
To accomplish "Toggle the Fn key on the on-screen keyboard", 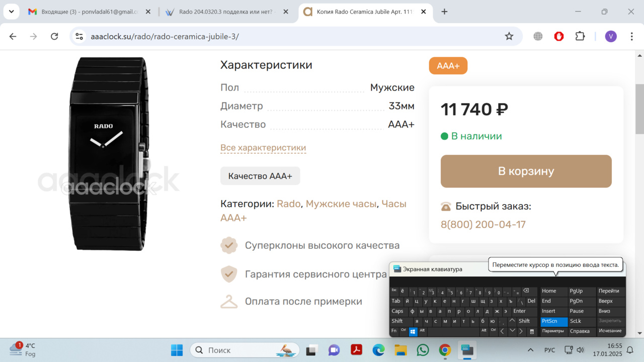I will coord(394,331).
